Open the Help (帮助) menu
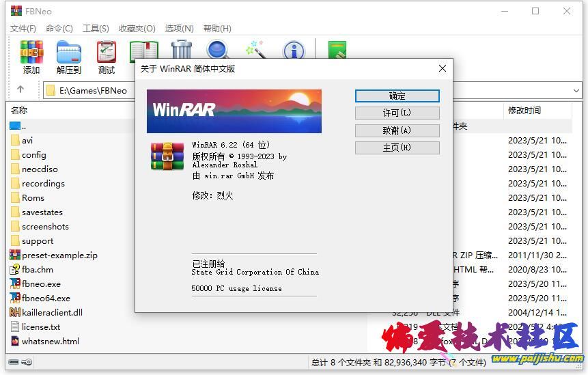Screen dimensions: 588x375 217,29
